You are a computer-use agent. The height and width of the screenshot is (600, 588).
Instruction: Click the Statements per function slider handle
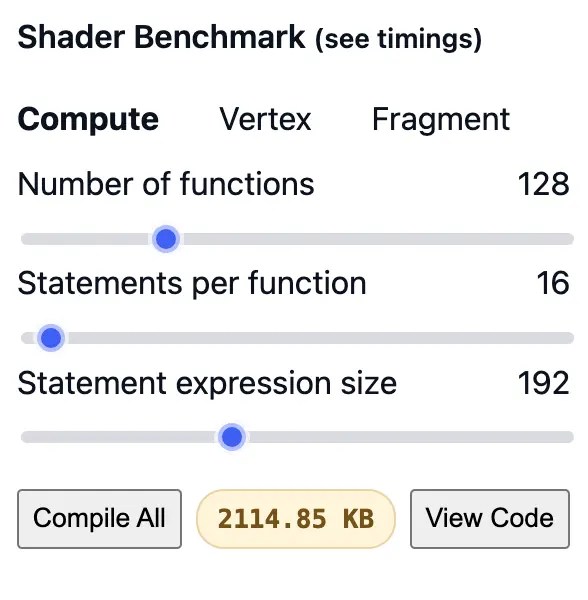[51, 338]
